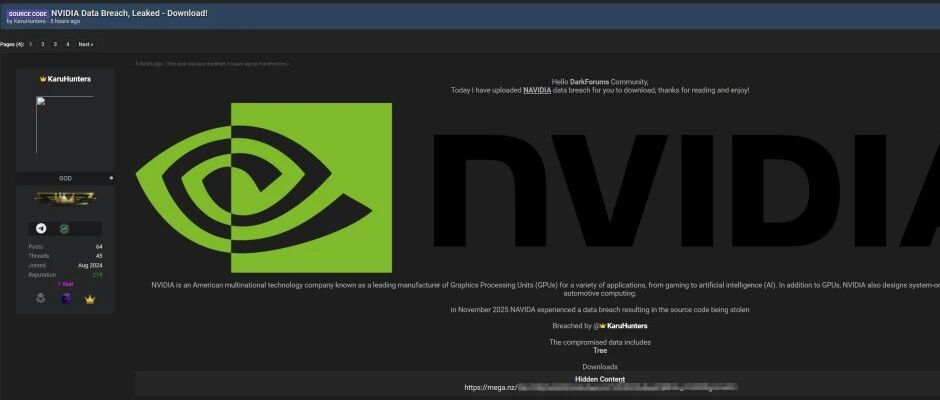
Task: Click the SOURCE CODE thread prefix tag
Action: pyautogui.click(x=28, y=13)
